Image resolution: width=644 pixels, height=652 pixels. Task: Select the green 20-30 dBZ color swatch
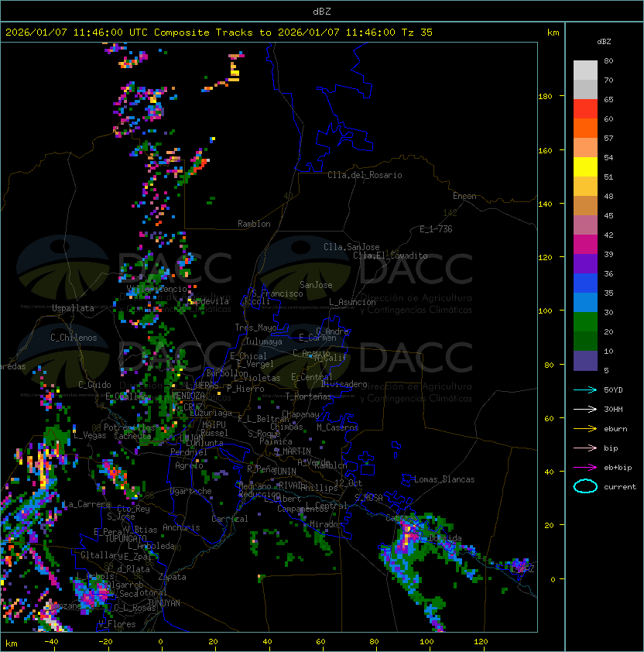tap(585, 322)
